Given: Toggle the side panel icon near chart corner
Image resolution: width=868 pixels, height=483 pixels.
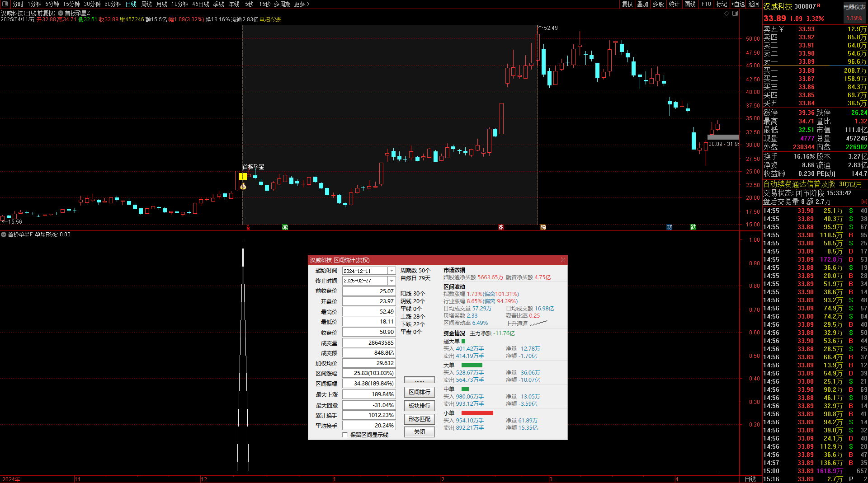Looking at the screenshot, I should pos(735,13).
